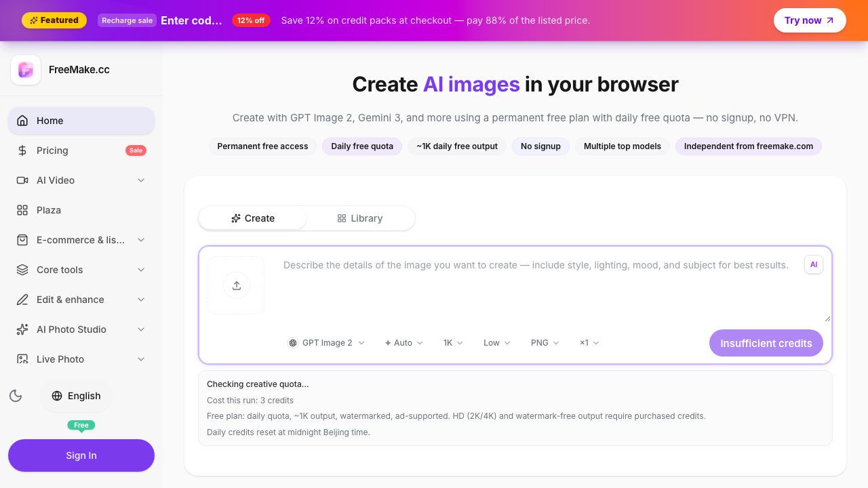Click the Free badge above Sign In
Image resolution: width=868 pixels, height=488 pixels.
pyautogui.click(x=81, y=426)
